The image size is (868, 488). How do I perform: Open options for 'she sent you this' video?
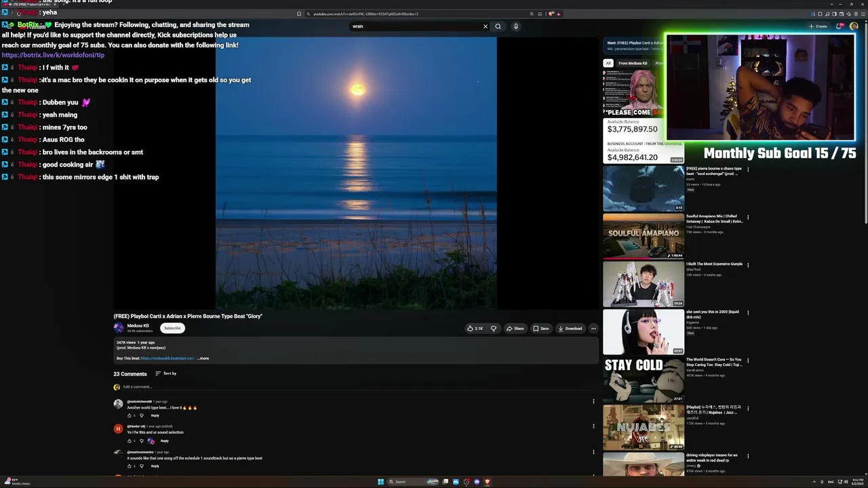(748, 312)
